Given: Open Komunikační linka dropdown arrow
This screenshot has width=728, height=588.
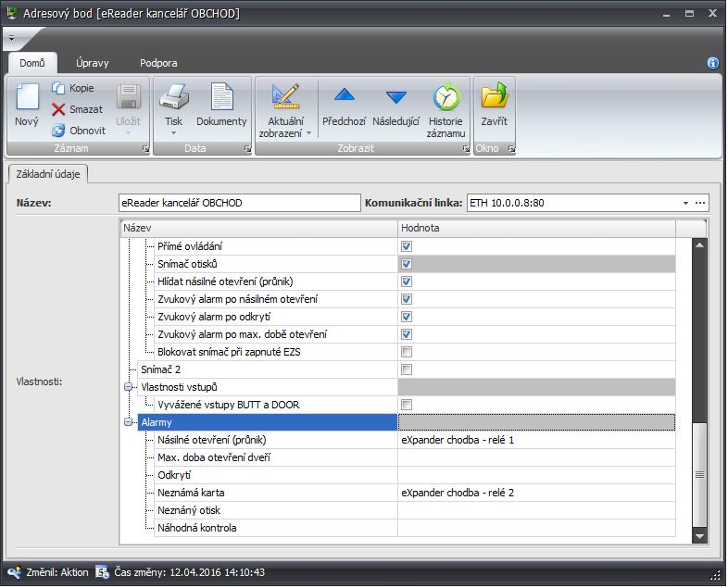Looking at the screenshot, I should (x=685, y=204).
